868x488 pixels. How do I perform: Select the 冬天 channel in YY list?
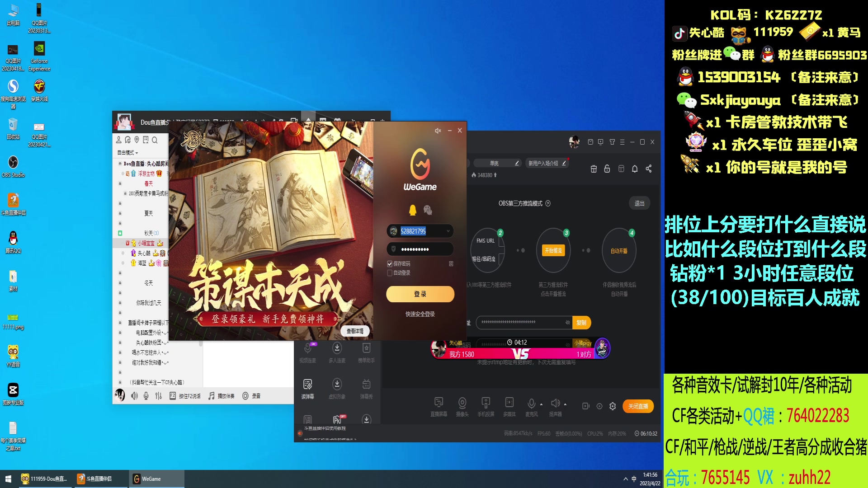pos(148,283)
